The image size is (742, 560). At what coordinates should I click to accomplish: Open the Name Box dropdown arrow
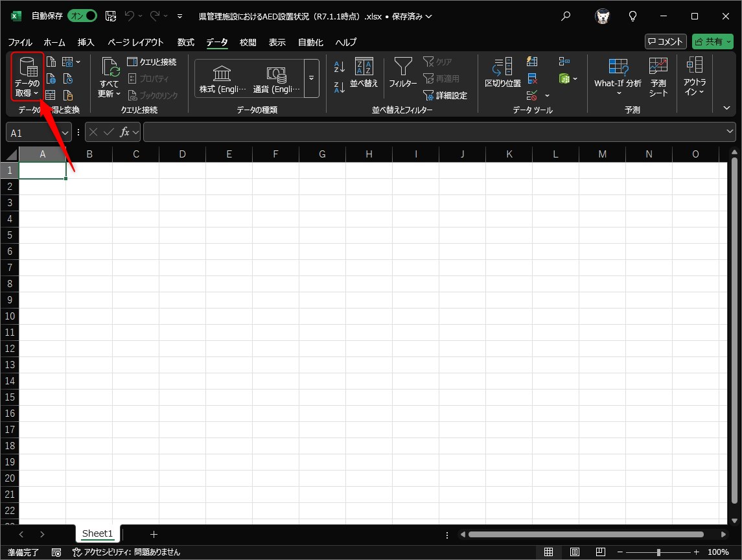pyautogui.click(x=64, y=132)
